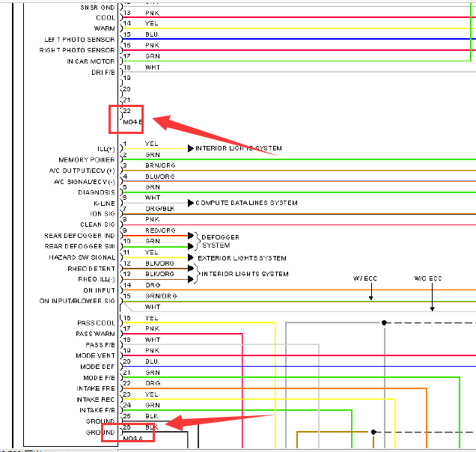Click the EXTERIOR LIGHTS SYSTEM reference
The image size is (476, 452).
[x=242, y=258]
